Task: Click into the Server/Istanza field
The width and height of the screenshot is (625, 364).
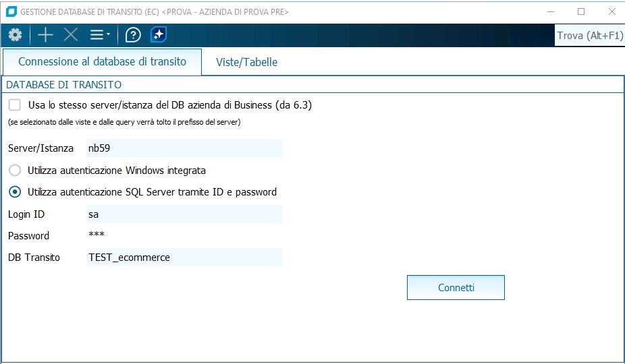Action: click(x=184, y=148)
